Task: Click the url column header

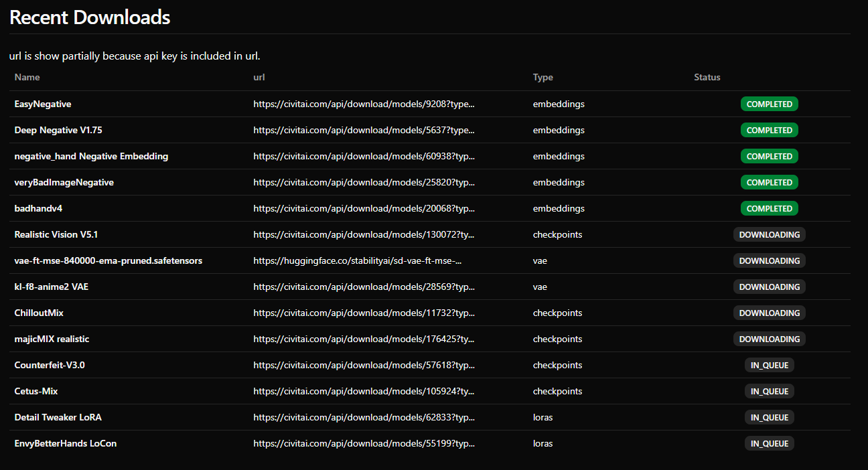Action: pos(259,78)
